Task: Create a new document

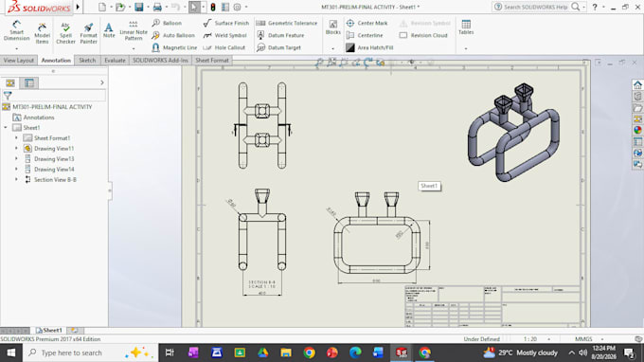Action: coord(102,7)
